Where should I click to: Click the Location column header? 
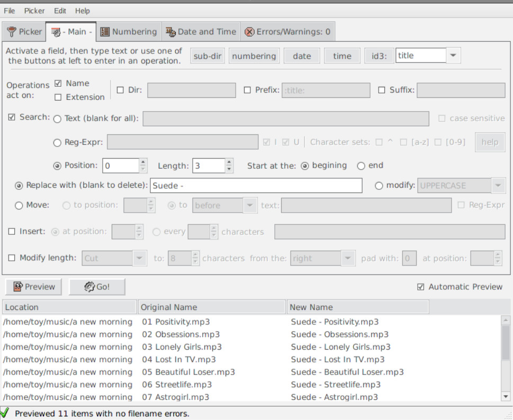(69, 307)
